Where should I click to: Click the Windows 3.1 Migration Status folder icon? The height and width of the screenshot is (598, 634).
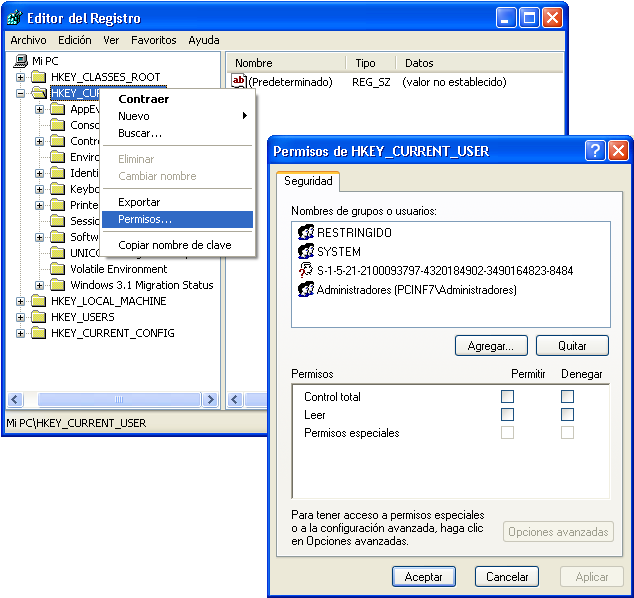coord(57,285)
